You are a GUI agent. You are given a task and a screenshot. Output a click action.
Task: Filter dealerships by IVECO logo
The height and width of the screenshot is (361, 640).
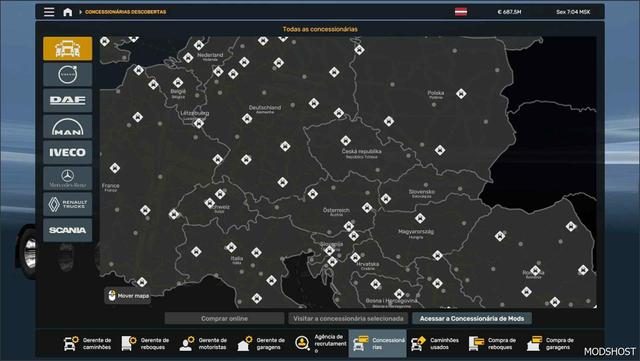(x=68, y=152)
